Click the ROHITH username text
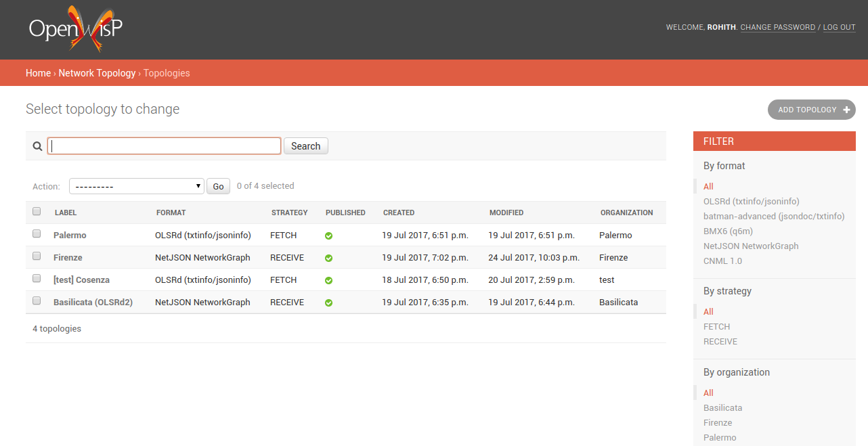The height and width of the screenshot is (446, 868). click(x=722, y=28)
